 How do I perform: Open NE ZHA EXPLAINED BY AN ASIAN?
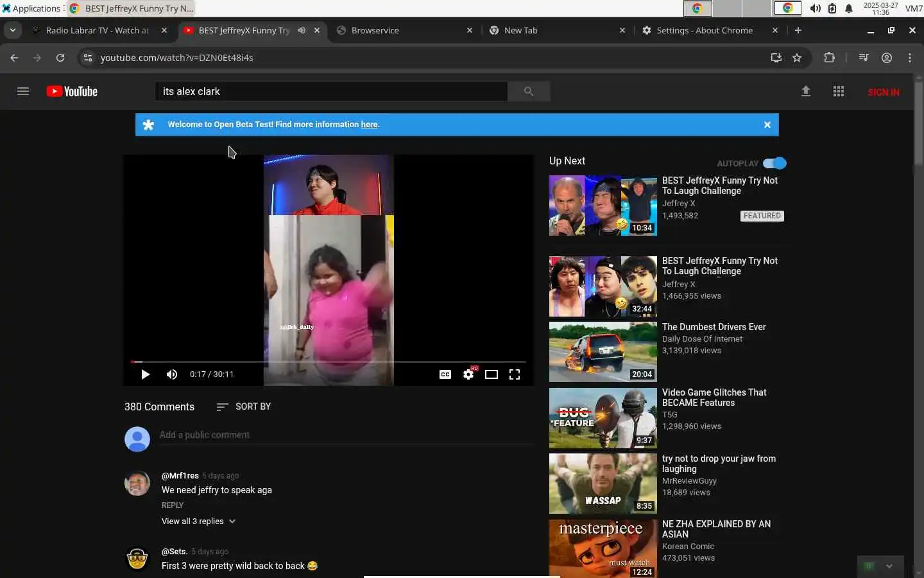716,529
